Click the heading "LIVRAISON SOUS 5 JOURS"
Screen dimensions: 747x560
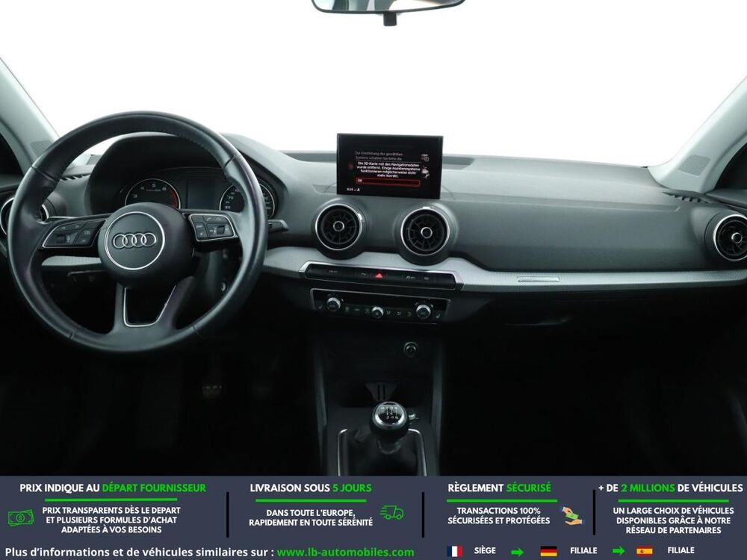(311, 488)
